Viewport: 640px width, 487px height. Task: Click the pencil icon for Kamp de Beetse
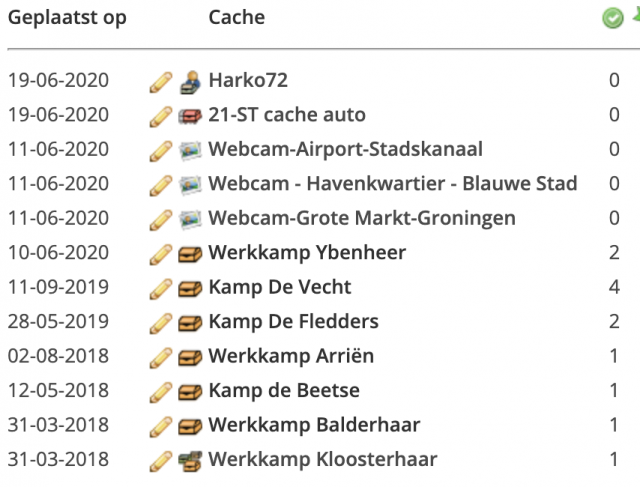point(160,392)
